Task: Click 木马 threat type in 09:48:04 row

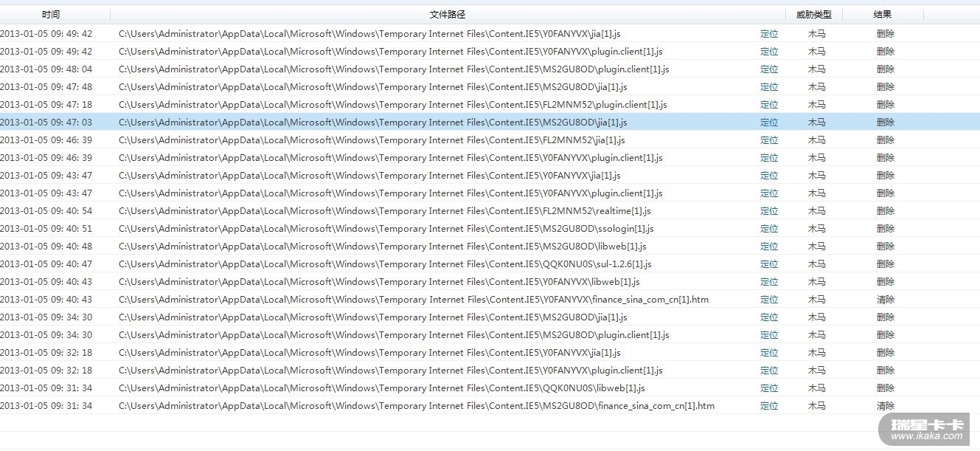Action: pos(817,69)
